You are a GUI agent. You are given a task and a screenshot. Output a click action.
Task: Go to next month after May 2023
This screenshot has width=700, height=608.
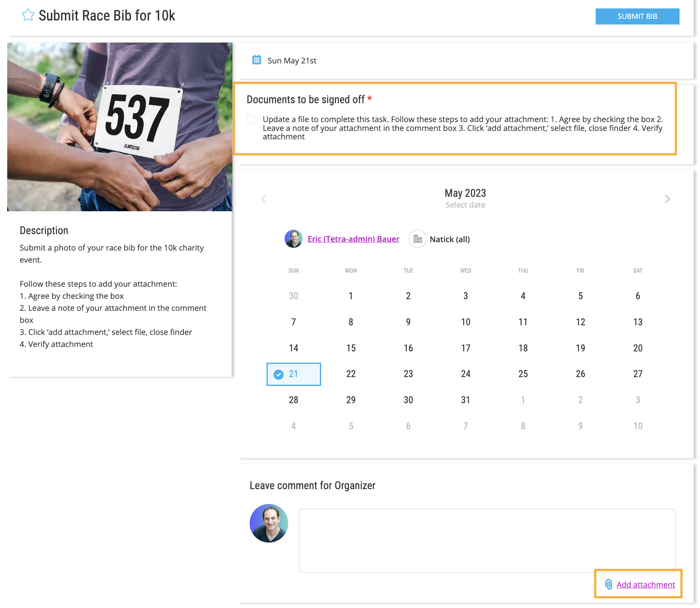[x=667, y=199]
